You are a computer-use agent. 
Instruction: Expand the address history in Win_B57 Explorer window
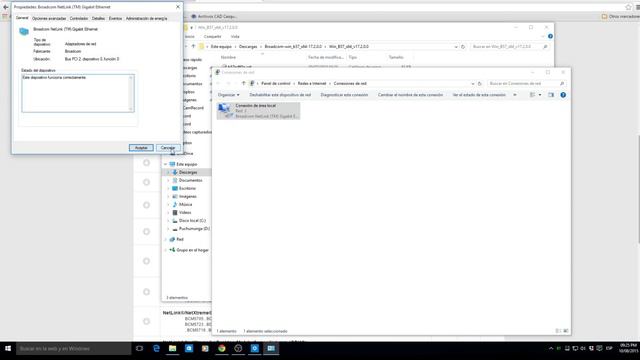click(x=456, y=47)
